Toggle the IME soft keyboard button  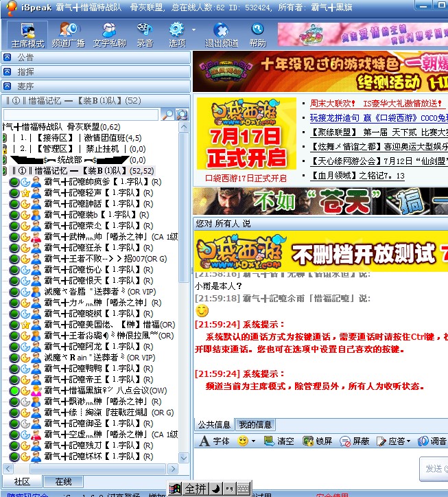click(x=244, y=489)
